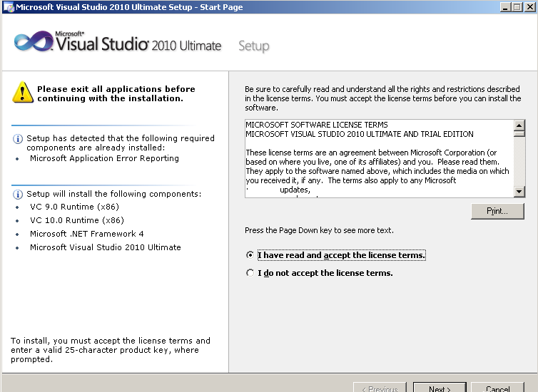Click the disabled Previous button

pos(380,387)
